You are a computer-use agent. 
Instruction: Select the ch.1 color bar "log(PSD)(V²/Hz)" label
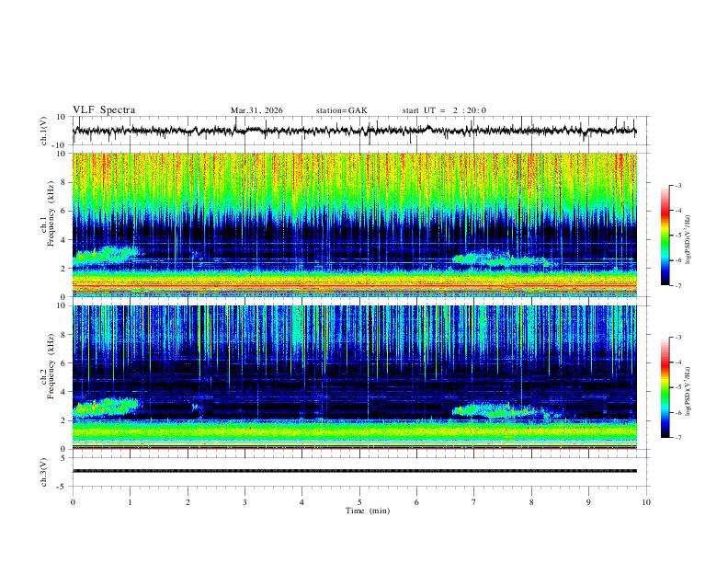[x=688, y=240]
